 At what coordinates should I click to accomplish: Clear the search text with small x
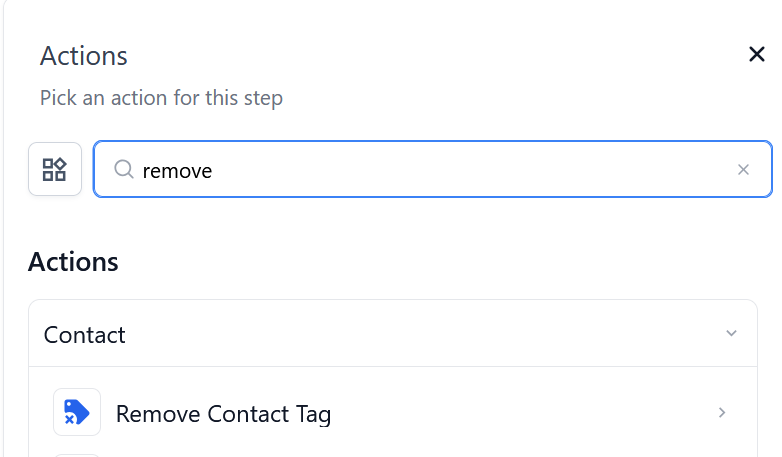click(x=743, y=170)
